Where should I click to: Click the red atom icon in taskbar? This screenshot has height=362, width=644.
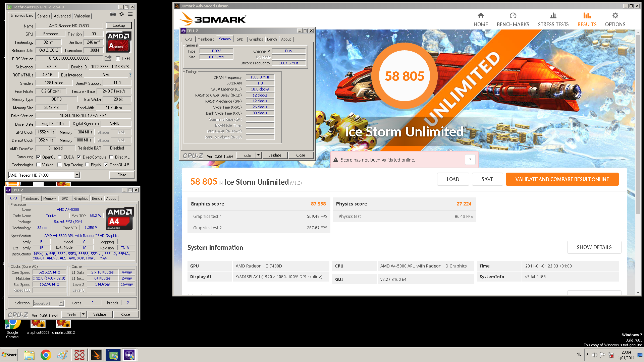(x=79, y=355)
